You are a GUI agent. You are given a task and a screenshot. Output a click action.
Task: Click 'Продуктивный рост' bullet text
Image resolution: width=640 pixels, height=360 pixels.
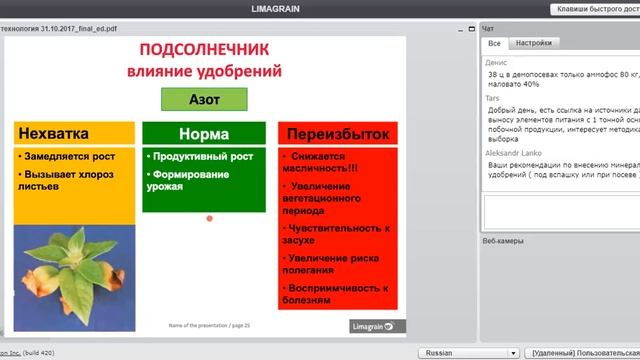pyautogui.click(x=200, y=156)
